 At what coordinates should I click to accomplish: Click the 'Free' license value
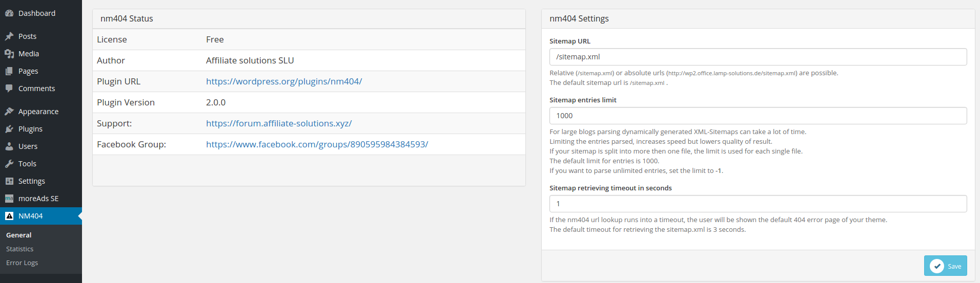pyautogui.click(x=215, y=39)
